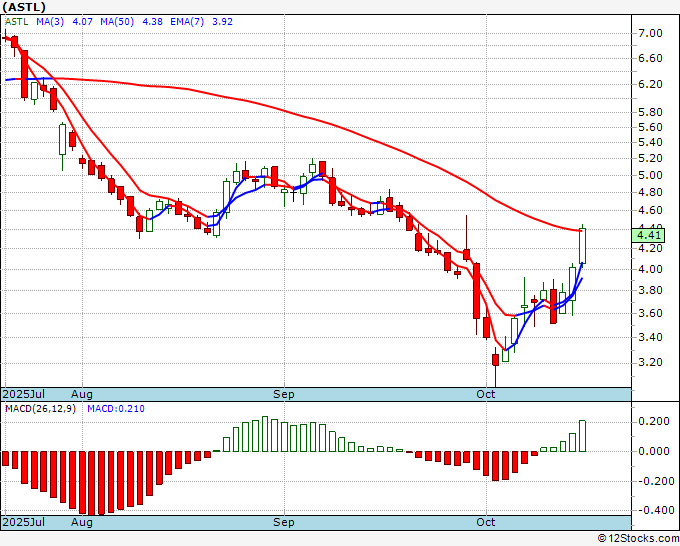Click the 3.20 price axis label

(651, 362)
